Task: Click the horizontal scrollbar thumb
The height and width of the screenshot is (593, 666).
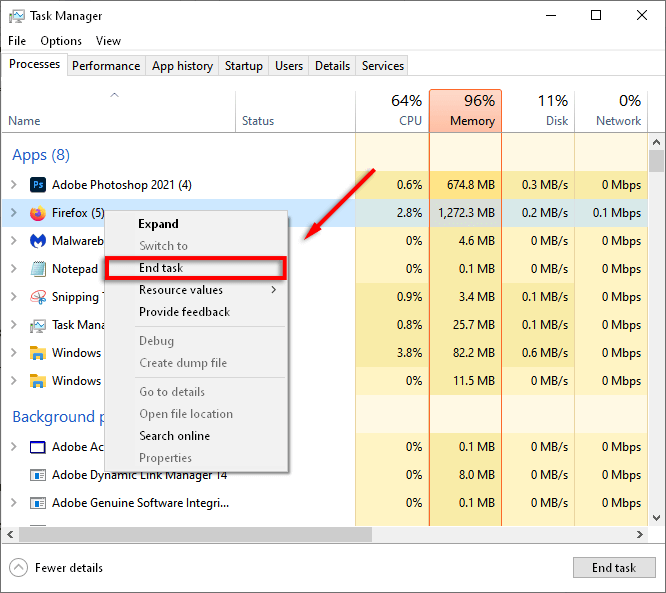Action: pos(195,534)
